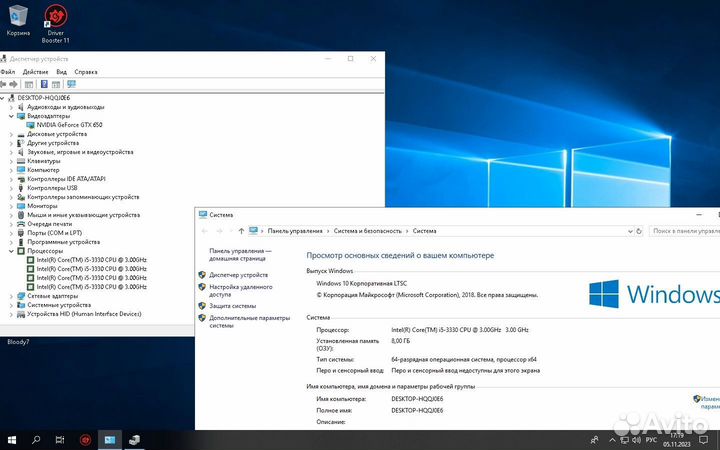Scan for hardware changes monitor icon
Image resolution: width=720 pixels, height=450 pixels.
71,84
